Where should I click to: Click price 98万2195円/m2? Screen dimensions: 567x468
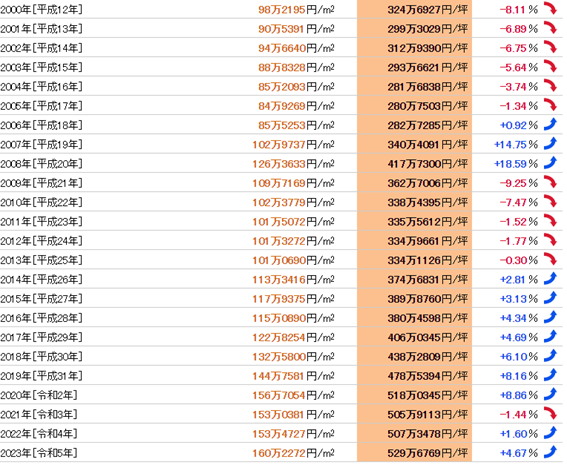coord(296,10)
